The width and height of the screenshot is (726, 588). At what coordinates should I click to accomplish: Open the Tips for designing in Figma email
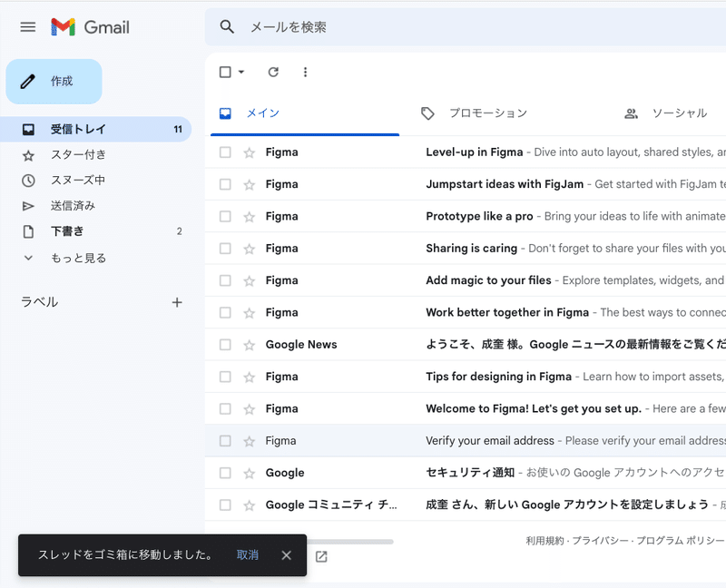(x=466, y=377)
